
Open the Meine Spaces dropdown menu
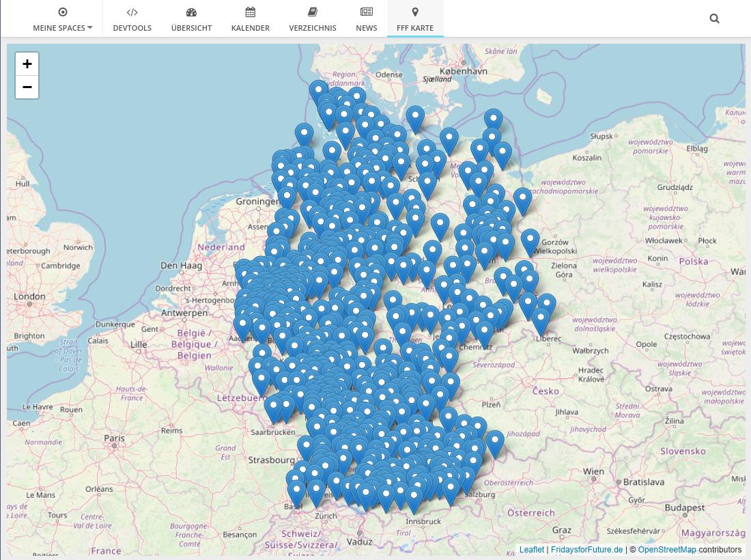click(63, 19)
